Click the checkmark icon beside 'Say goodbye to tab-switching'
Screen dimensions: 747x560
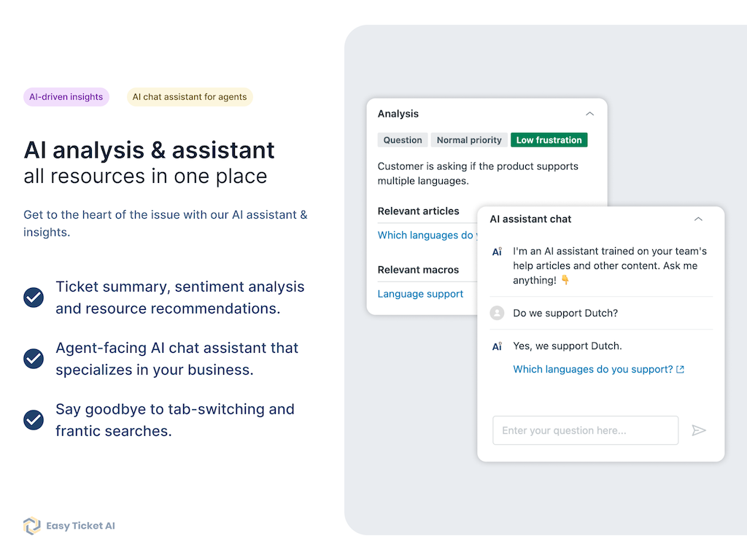[34, 420]
